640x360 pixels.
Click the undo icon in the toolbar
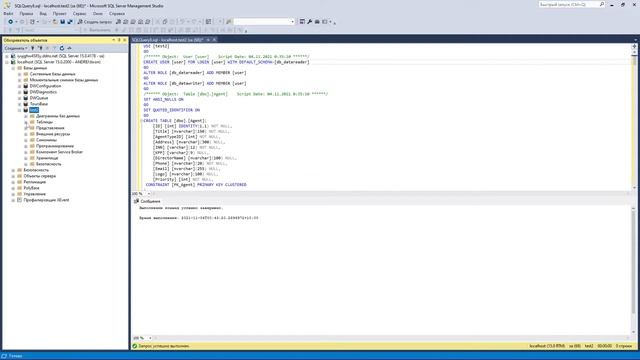[182, 22]
